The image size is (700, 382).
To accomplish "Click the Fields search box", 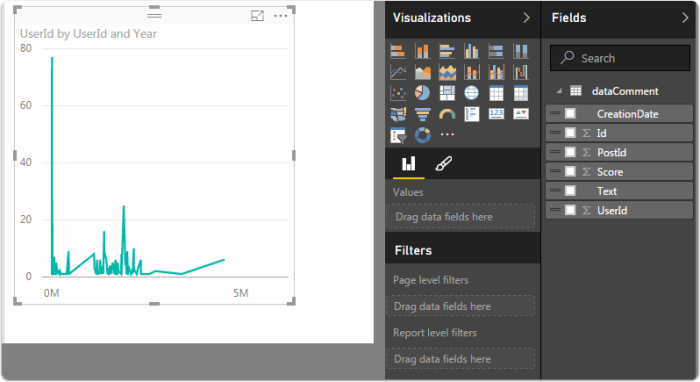I will [620, 58].
